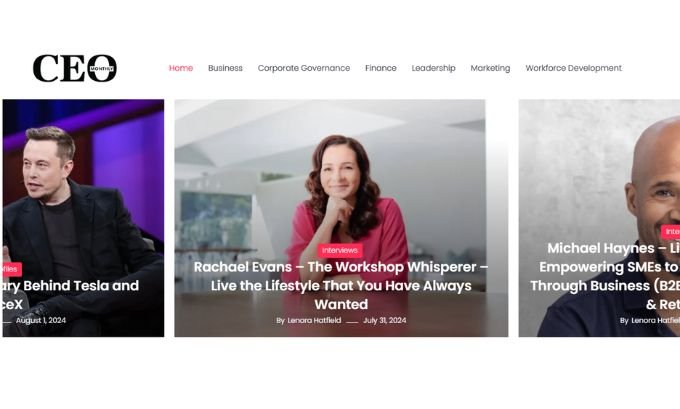Open the Rachael Evans Workshop Whisperer headline
680x409 pixels.
(341, 285)
